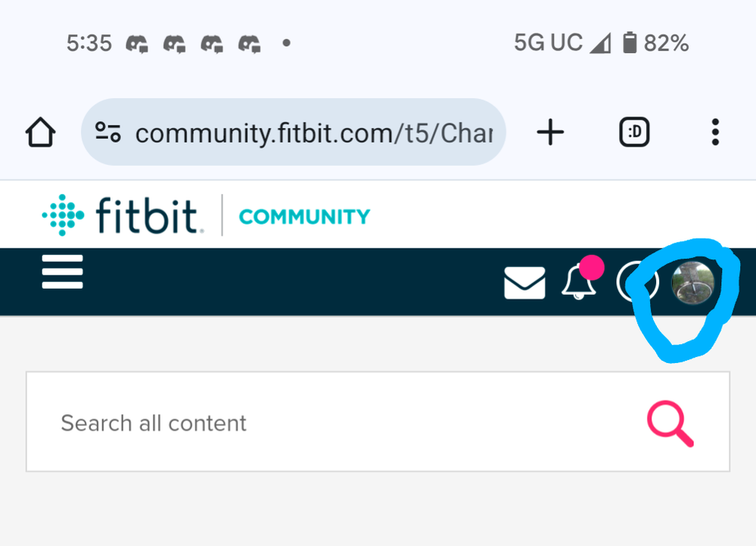The height and width of the screenshot is (546, 756).
Task: Open the tab switcher button
Action: 634,132
